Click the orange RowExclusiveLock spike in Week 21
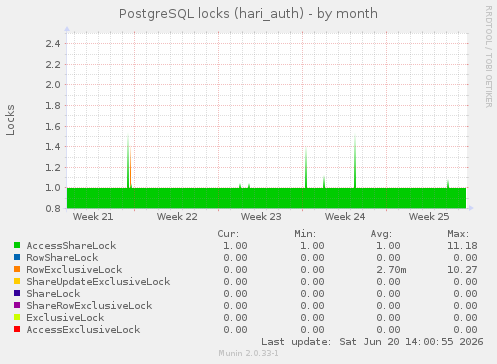 (130, 168)
